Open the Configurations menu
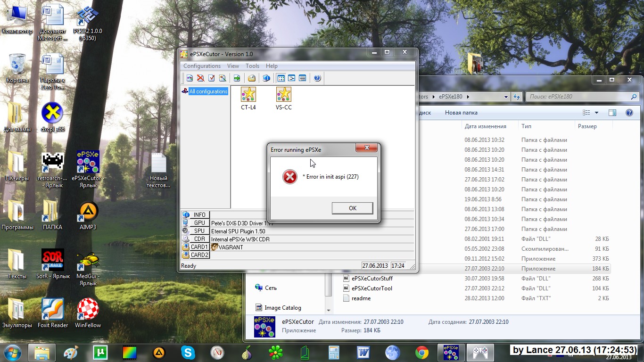The width and height of the screenshot is (644, 362). (x=202, y=66)
